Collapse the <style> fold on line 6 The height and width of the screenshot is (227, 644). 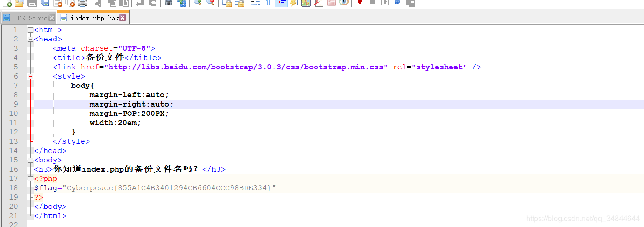30,76
